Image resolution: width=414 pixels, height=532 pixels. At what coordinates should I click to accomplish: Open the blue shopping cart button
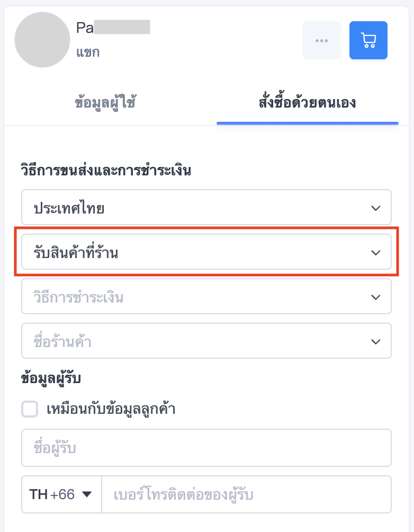tap(368, 40)
